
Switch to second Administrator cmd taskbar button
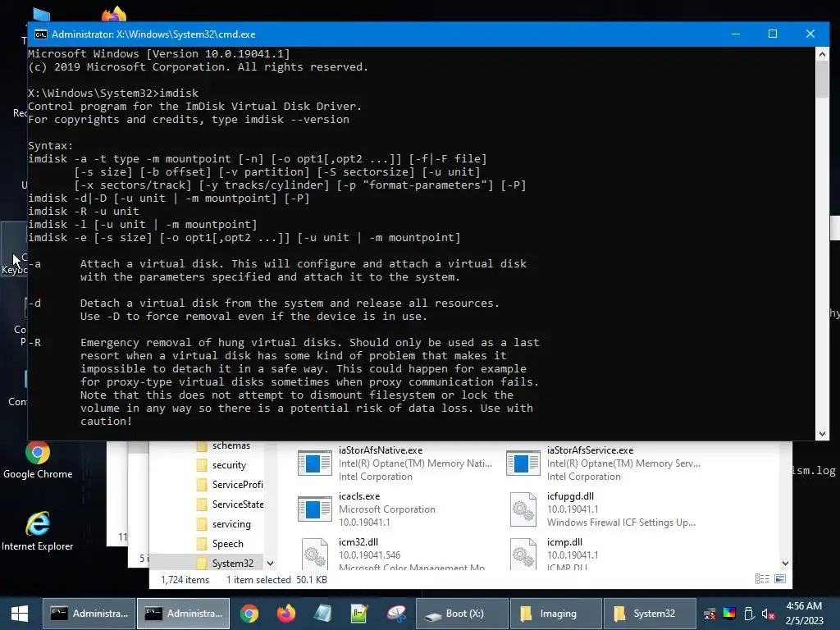point(183,614)
